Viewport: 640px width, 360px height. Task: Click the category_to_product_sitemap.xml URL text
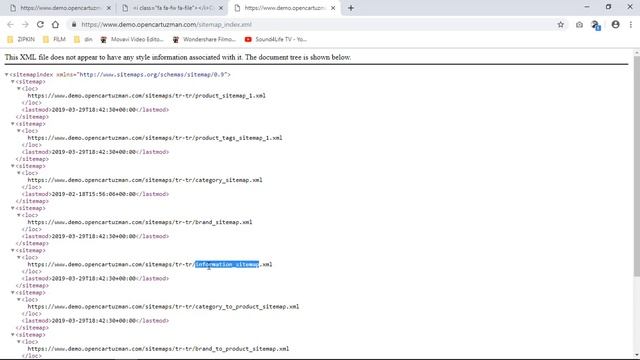[x=163, y=307]
